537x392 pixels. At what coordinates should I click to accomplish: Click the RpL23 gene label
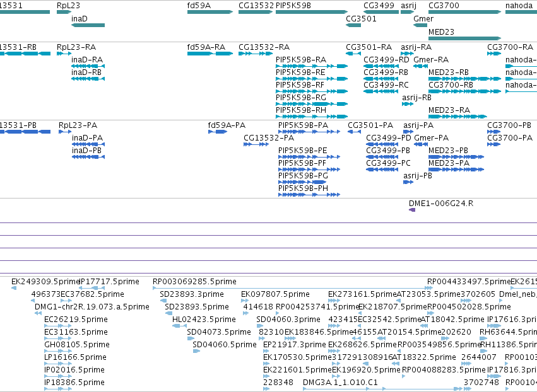tap(69, 6)
